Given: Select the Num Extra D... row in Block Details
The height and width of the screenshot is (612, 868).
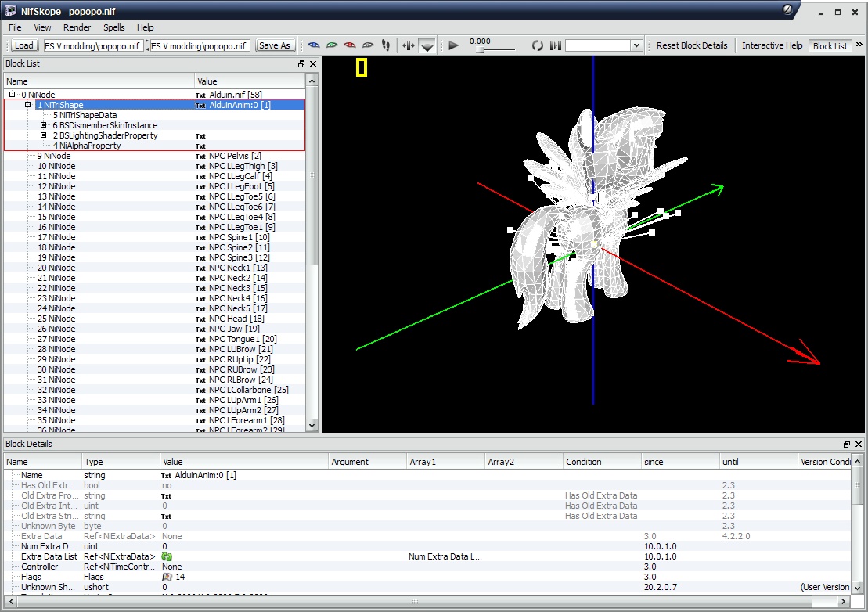Looking at the screenshot, I should pos(427,546).
